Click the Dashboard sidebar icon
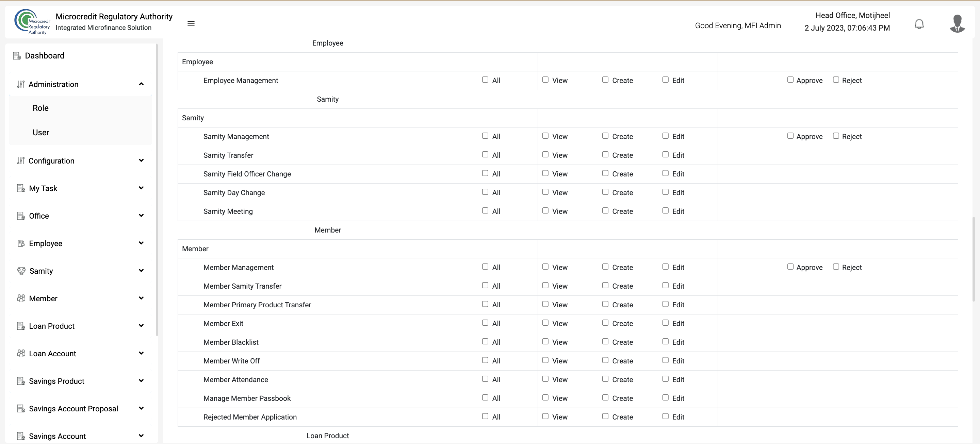 tap(17, 56)
